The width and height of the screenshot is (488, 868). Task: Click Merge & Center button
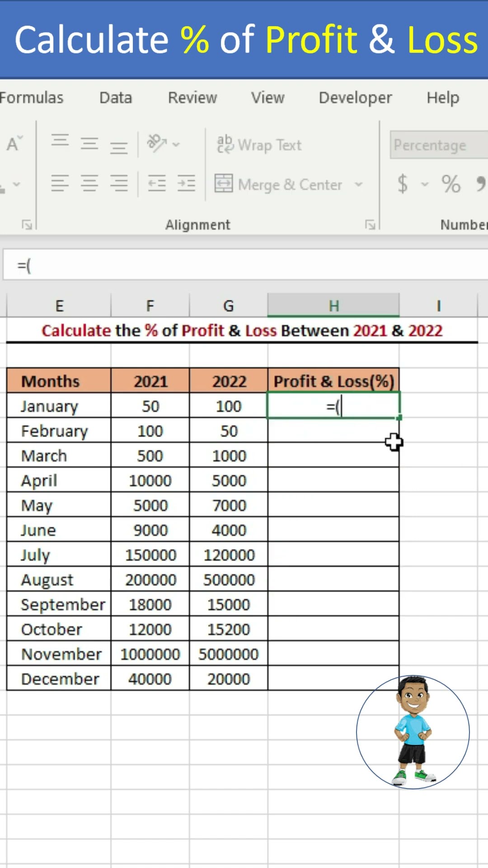pyautogui.click(x=278, y=184)
